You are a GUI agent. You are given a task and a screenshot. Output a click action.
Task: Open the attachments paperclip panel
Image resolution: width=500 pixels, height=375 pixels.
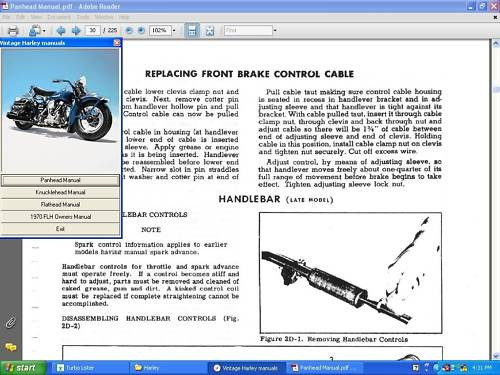coord(11,323)
